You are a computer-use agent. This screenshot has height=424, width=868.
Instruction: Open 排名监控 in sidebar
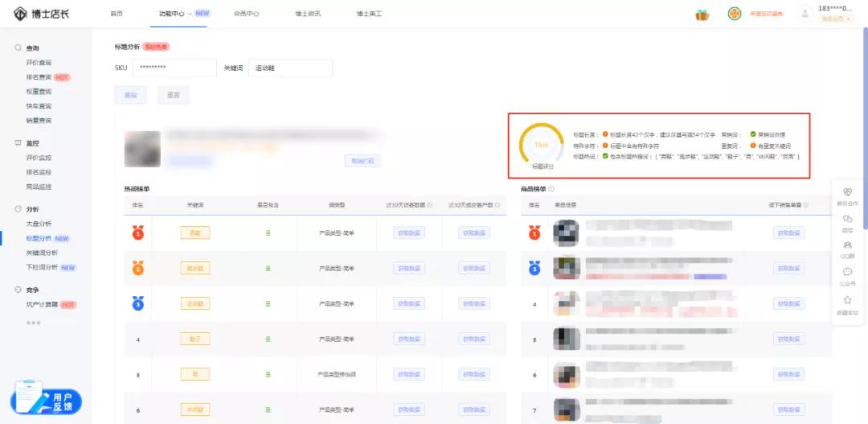point(39,172)
